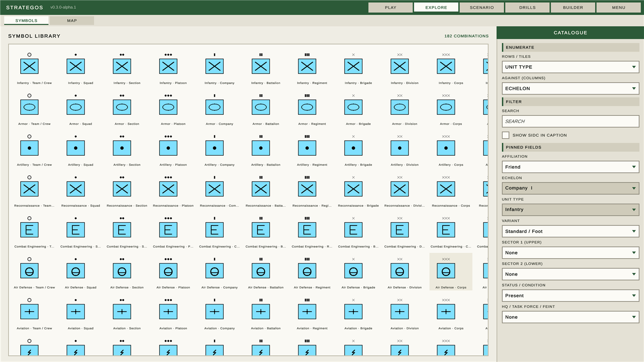Expand the pinned Echelon Company dropdown

[570, 188]
